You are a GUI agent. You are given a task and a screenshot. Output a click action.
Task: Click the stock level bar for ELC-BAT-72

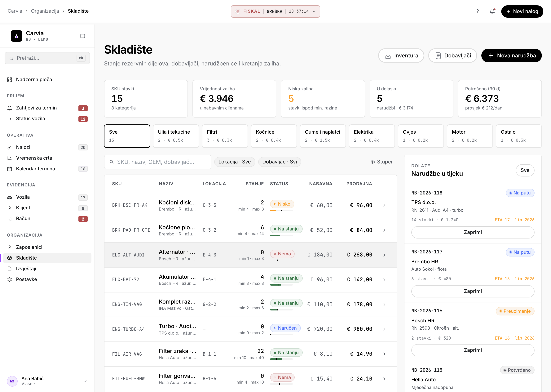pyautogui.click(x=281, y=285)
